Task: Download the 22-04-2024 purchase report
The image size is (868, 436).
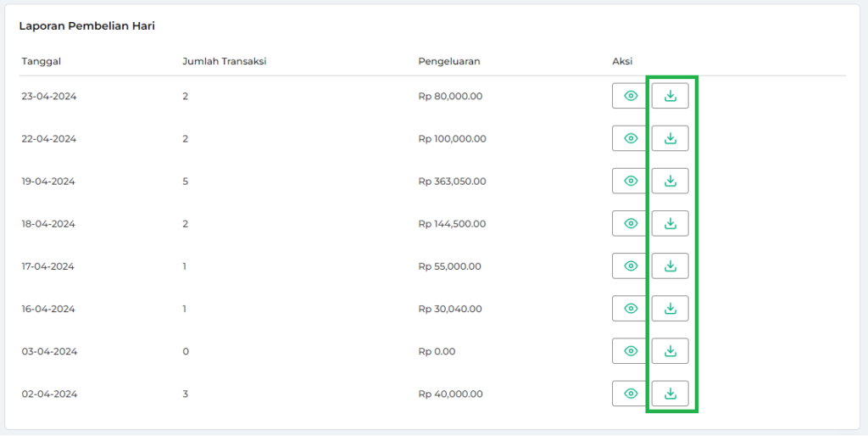Action: click(670, 138)
